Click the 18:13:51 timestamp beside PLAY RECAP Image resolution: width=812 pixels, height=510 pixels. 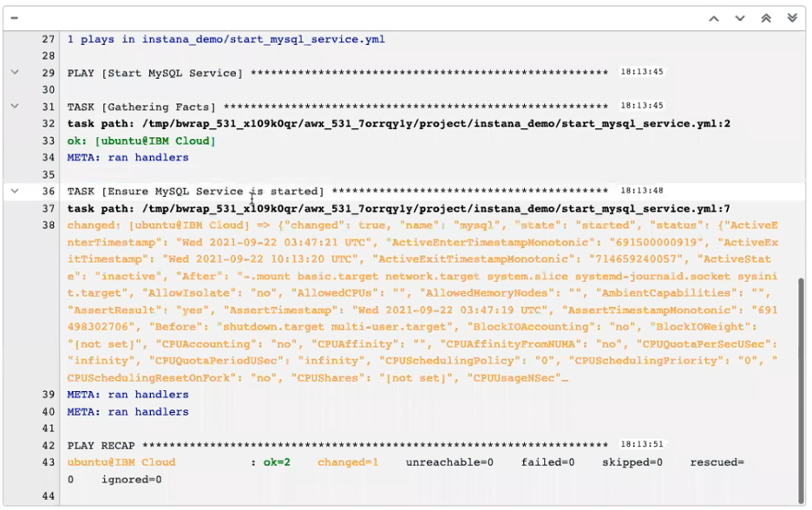point(642,446)
